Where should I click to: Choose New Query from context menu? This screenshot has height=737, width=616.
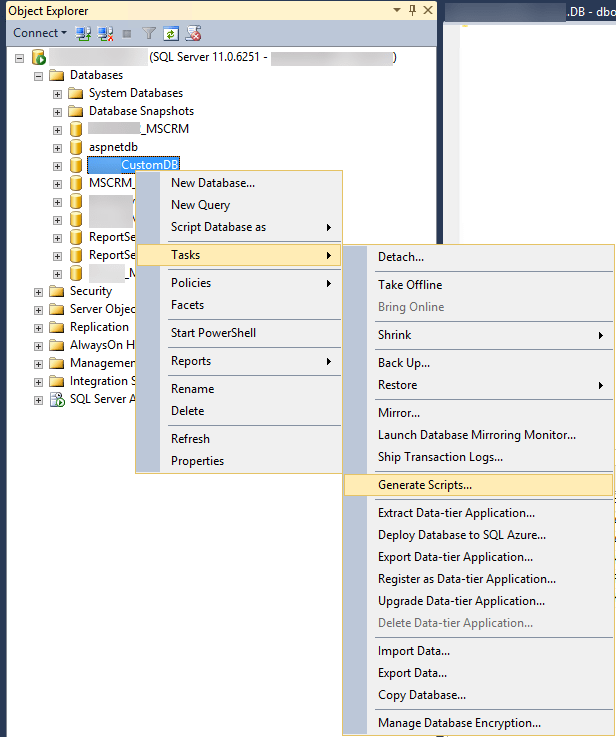pyautogui.click(x=239, y=205)
